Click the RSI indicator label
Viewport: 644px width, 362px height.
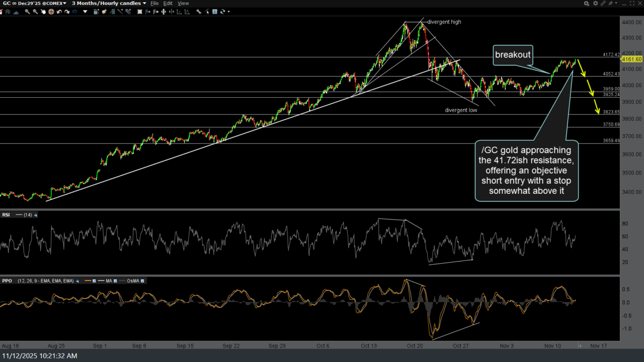[x=6, y=215]
